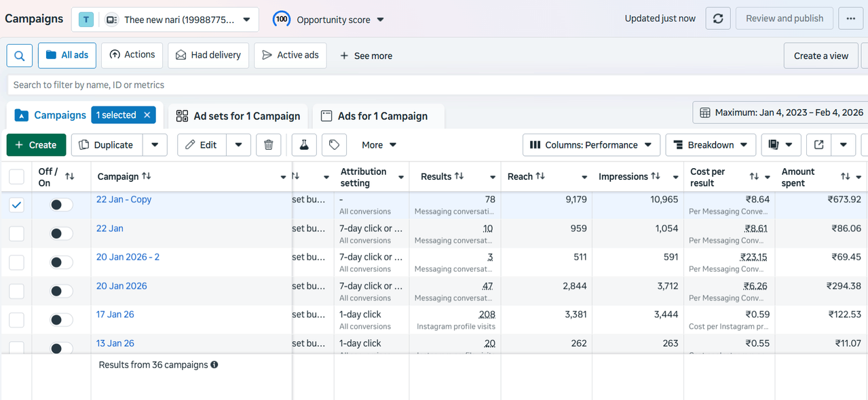Open the Columns: Performance dropdown

(590, 144)
